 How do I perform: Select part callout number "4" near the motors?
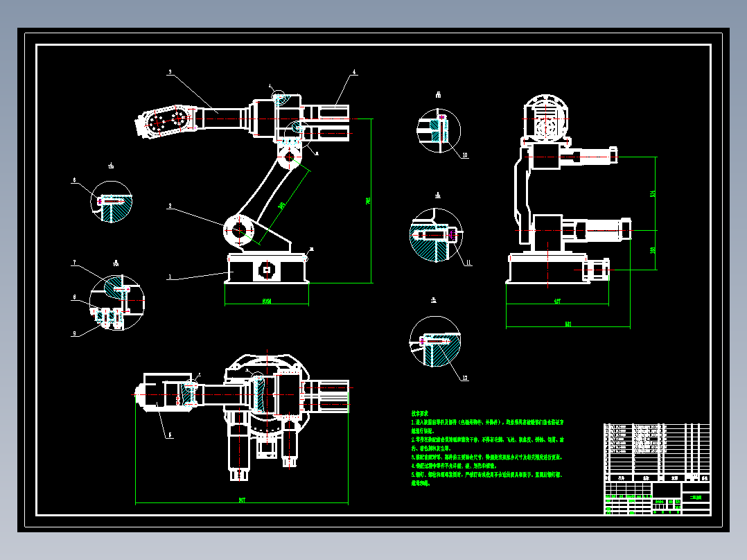pyautogui.click(x=354, y=73)
